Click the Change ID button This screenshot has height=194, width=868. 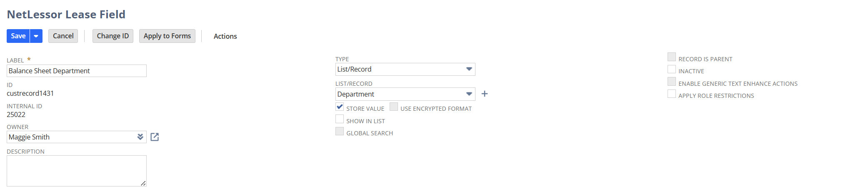113,36
